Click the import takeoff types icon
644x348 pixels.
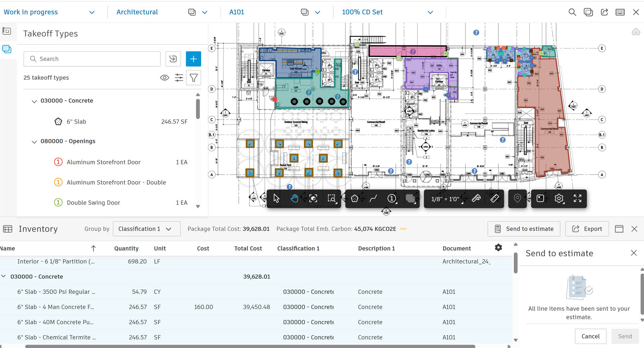coord(173,59)
